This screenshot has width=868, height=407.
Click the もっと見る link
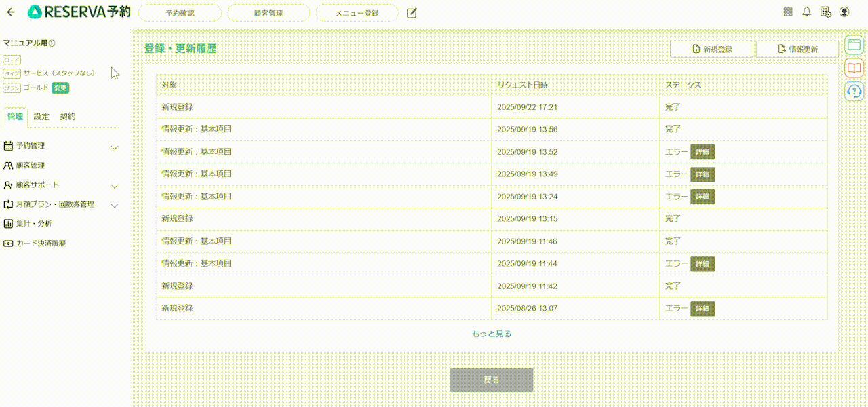[x=492, y=334]
